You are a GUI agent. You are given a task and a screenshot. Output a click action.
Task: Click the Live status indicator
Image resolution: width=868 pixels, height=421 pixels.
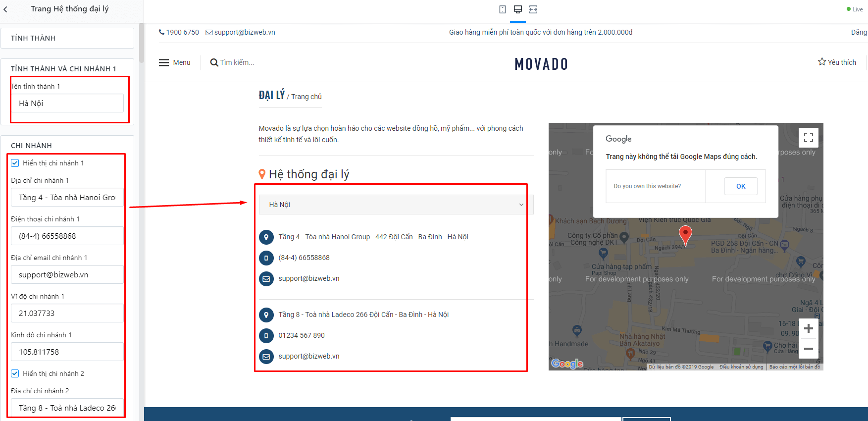(855, 9)
